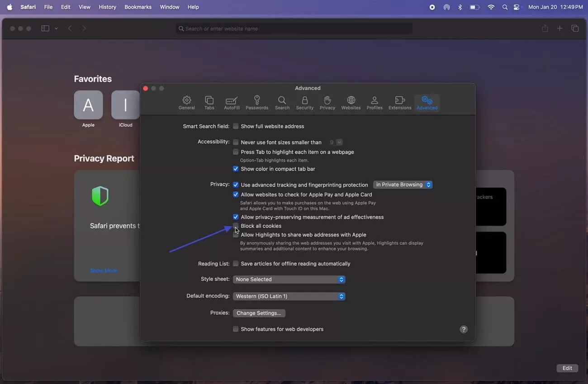
Task: Enable Show features for web developers
Action: (x=236, y=329)
